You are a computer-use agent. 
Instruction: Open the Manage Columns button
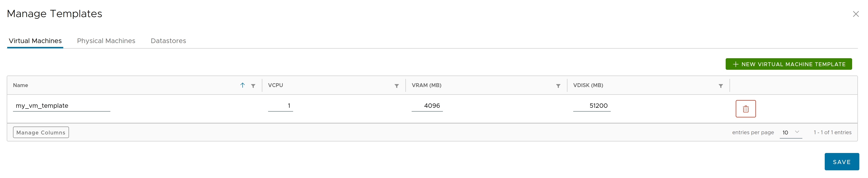click(x=41, y=133)
